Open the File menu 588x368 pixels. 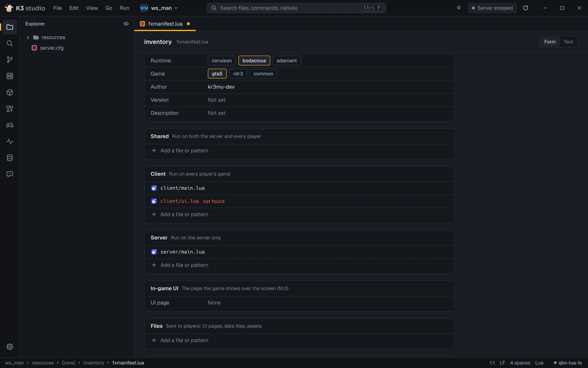coord(58,8)
